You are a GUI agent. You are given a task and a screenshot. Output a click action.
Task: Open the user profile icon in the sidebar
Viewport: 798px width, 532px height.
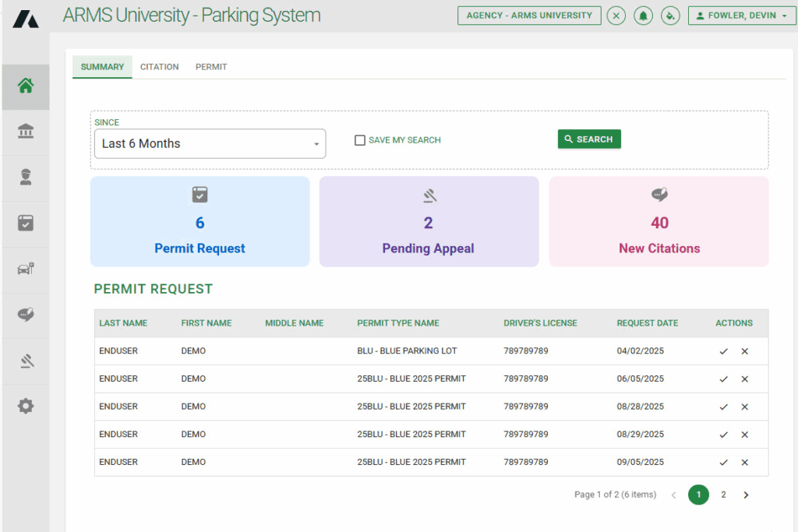click(26, 177)
